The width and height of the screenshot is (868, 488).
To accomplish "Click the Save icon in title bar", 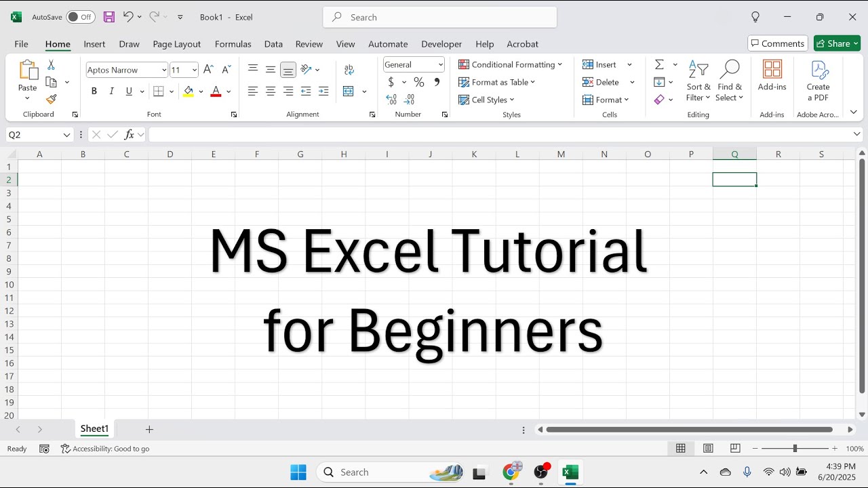I will tap(108, 17).
